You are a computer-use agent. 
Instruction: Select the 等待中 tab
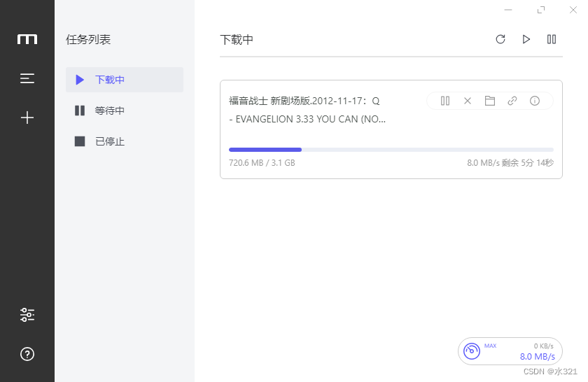(125, 111)
